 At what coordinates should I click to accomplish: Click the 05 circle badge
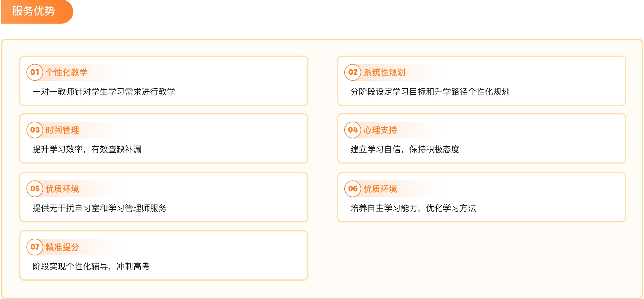[35, 189]
